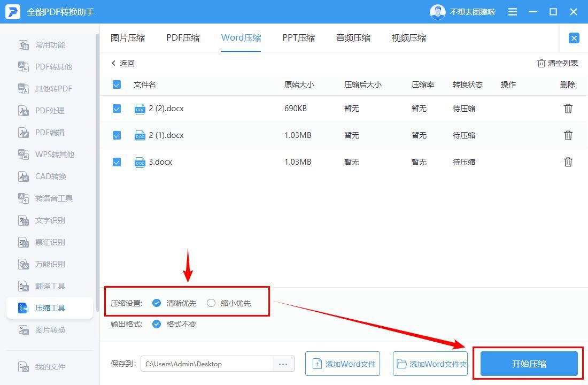Close the compression panel with the blue X

[x=574, y=38]
